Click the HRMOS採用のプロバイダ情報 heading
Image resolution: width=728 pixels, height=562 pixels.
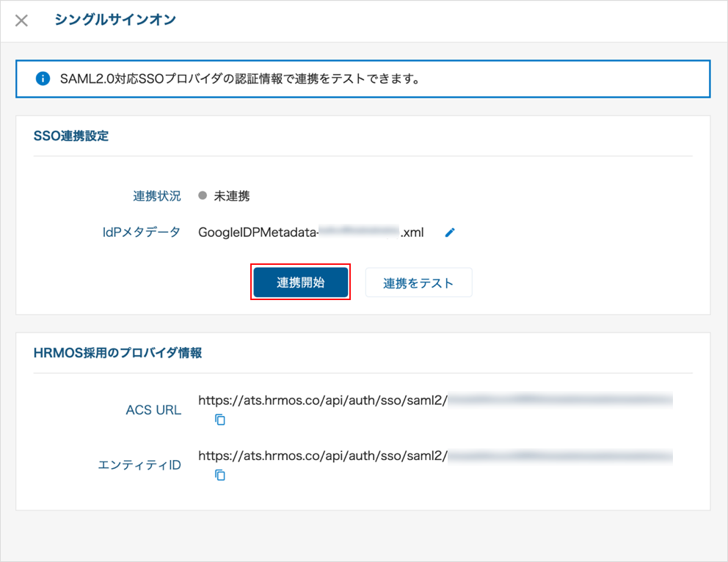117,353
